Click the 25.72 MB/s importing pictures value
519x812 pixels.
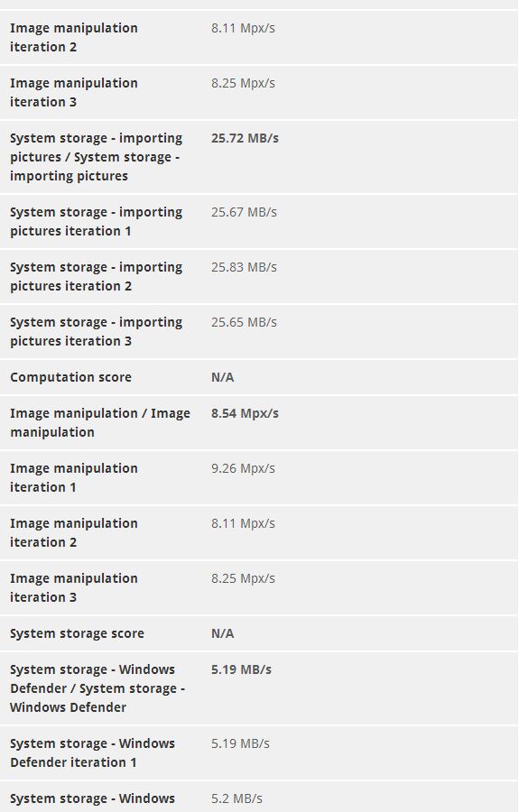pos(245,138)
